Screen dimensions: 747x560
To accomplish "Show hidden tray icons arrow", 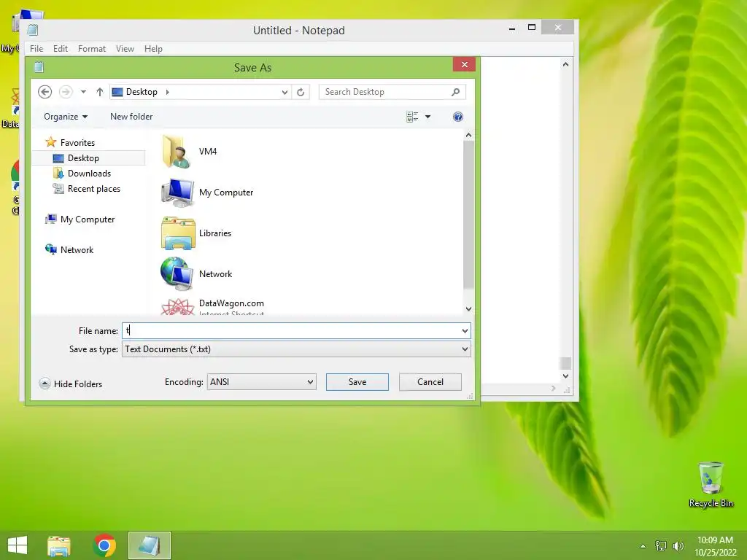I will click(643, 546).
